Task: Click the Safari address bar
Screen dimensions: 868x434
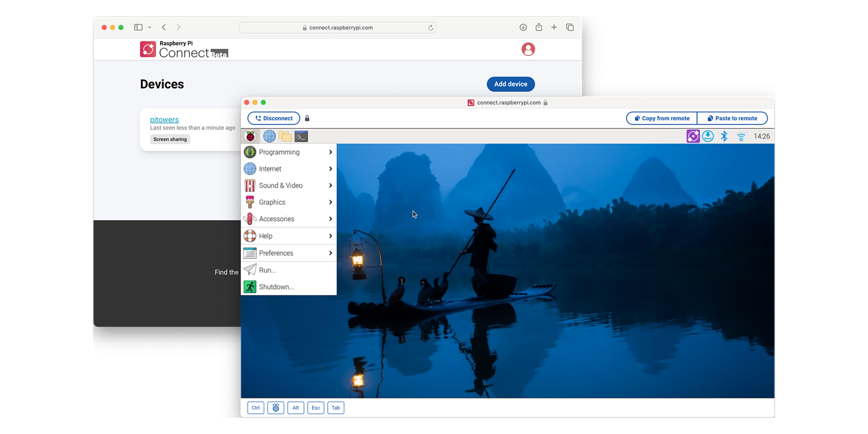Action: (x=337, y=28)
